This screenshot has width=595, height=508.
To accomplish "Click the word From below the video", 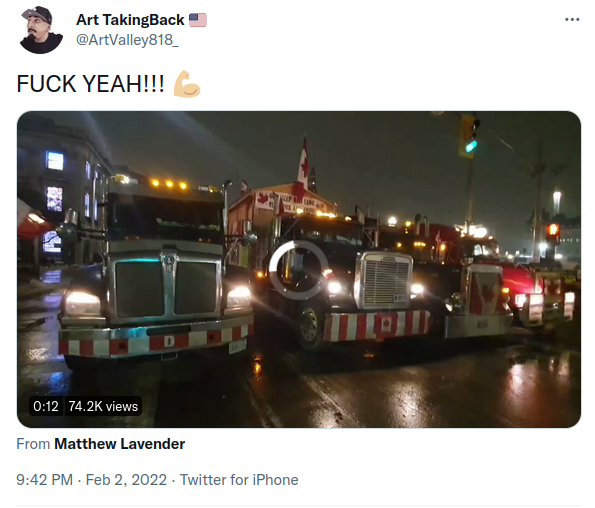I will coord(33,444).
